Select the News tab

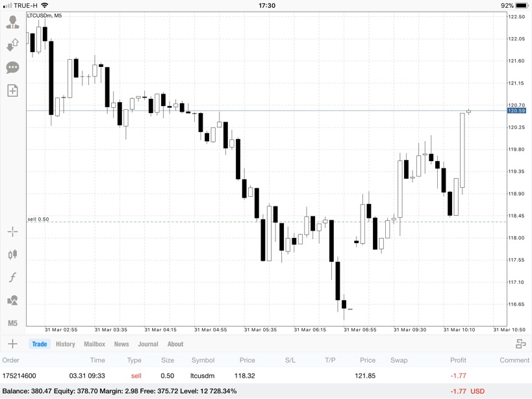[x=121, y=344]
